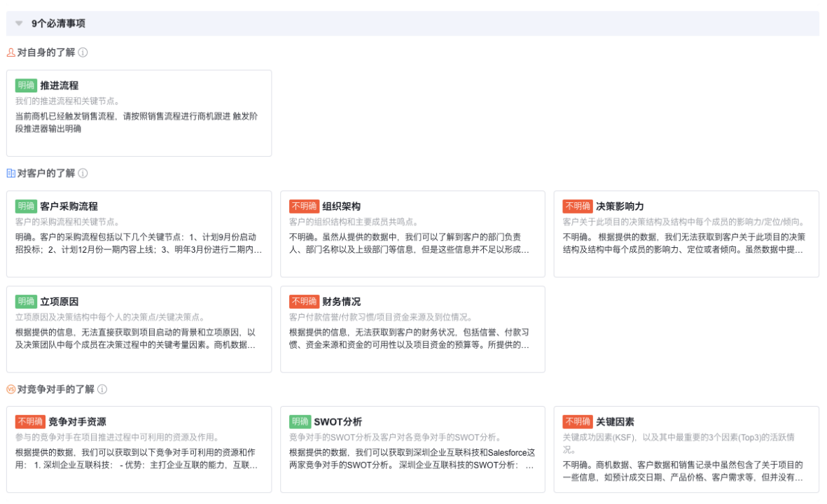
Task: Click the 不明确 tag on 决策影响力 card
Action: tap(578, 206)
